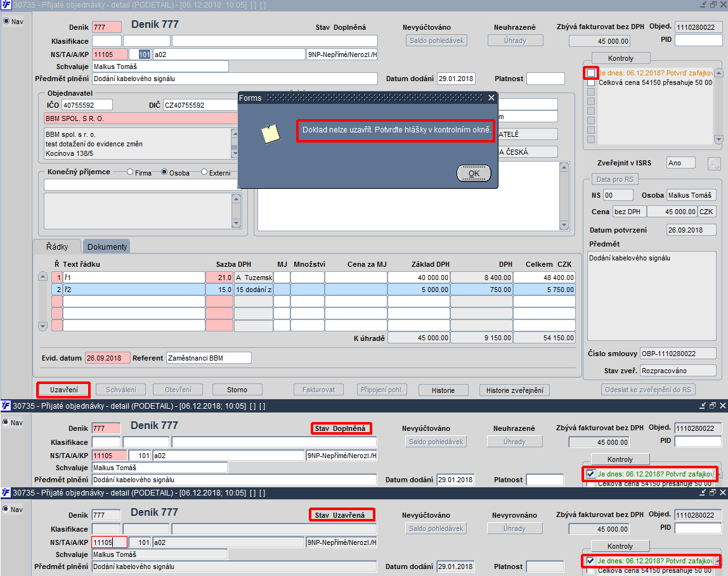
Task: Click the up arrow of the Kontroly list
Action: [x=718, y=73]
